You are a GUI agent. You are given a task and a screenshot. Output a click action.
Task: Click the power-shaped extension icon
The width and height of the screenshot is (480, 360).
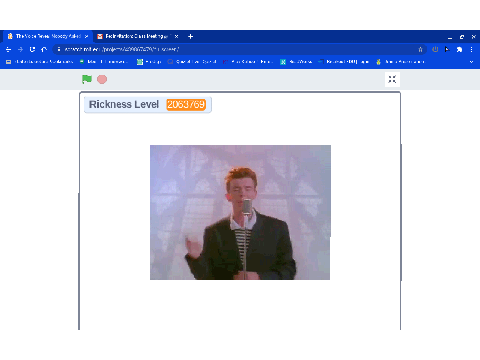click(x=435, y=49)
